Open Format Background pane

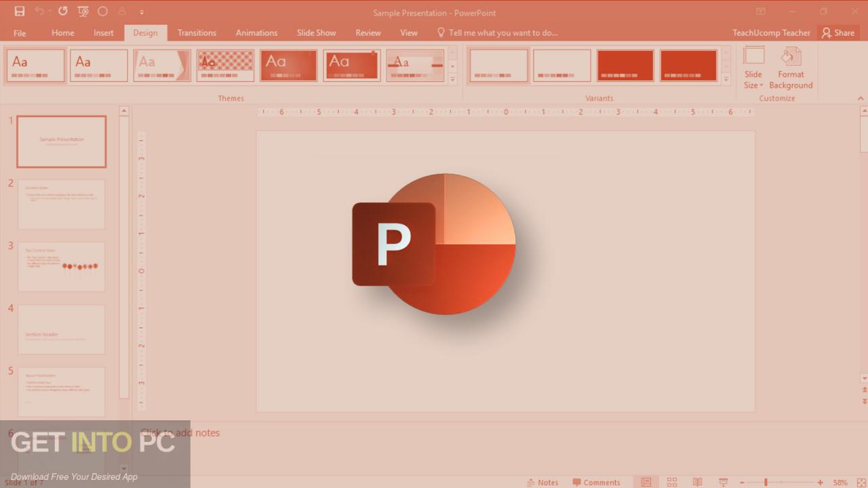pyautogui.click(x=791, y=68)
